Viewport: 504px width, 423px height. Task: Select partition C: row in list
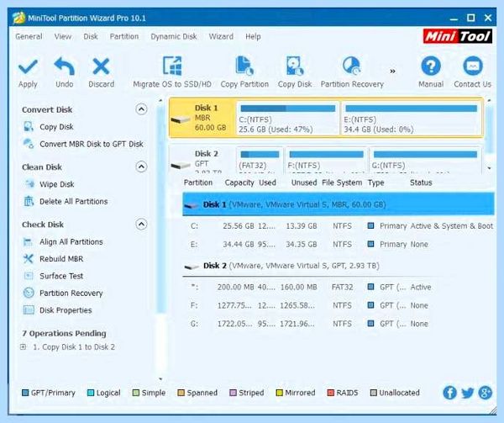339,226
